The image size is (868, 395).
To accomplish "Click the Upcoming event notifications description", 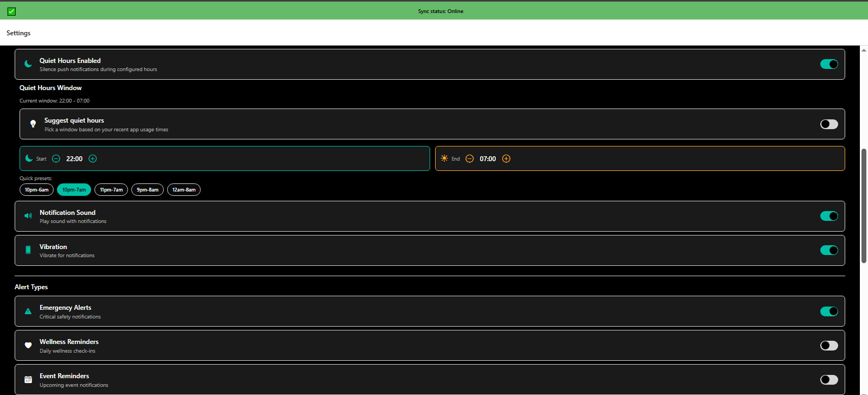I will click(x=74, y=385).
